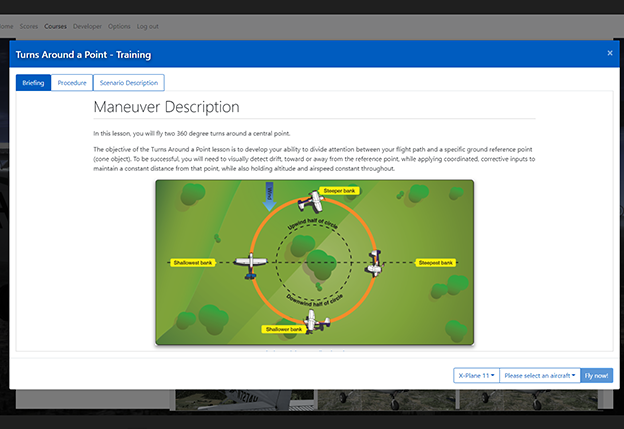Screen dimensions: 624x429
Task: Open the Developer menu
Action: (x=87, y=26)
